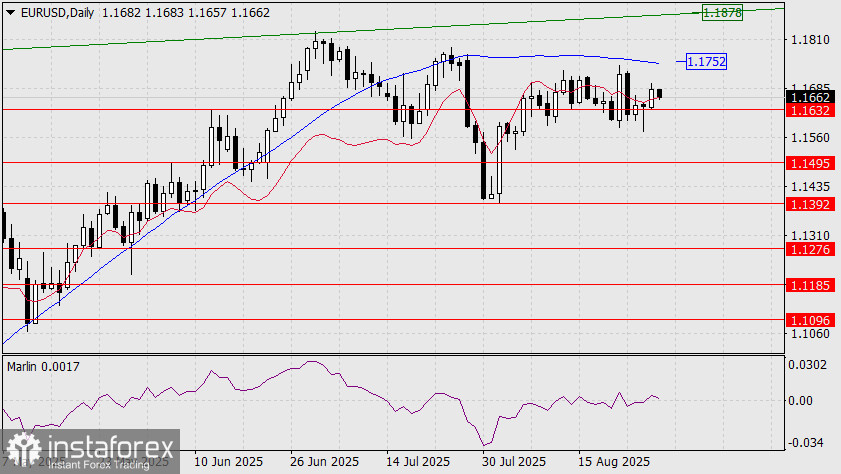Click the 14 Jul 2025 date label
Screen dimensions: 841x474
click(418, 462)
